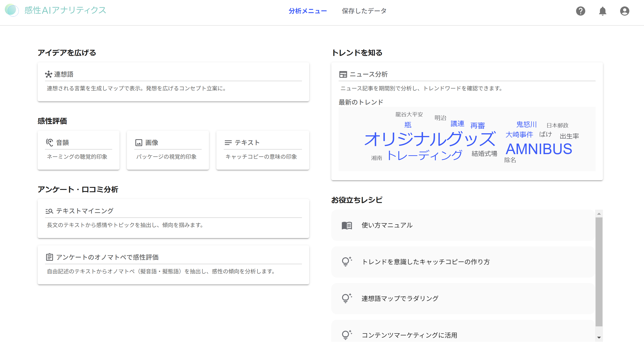Image resolution: width=644 pixels, height=361 pixels.
Task: Open the 画像 evaluation card
Action: (x=168, y=150)
